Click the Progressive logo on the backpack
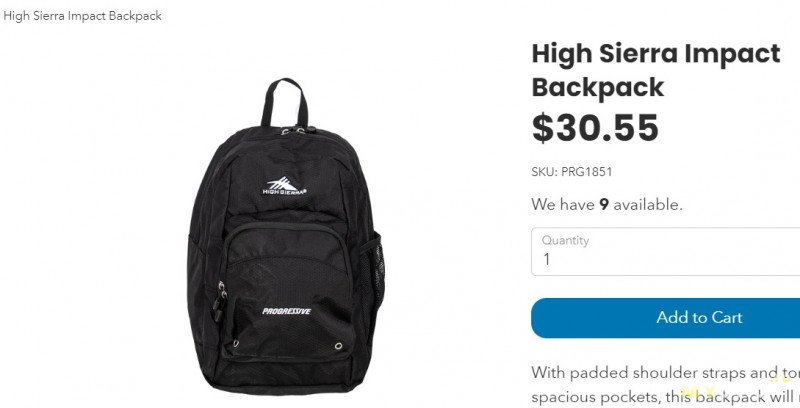Screen dimensions: 800x408 [286, 311]
